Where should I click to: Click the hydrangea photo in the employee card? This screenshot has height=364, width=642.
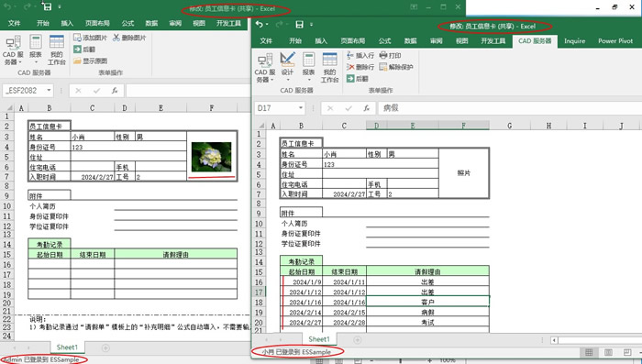pos(211,157)
